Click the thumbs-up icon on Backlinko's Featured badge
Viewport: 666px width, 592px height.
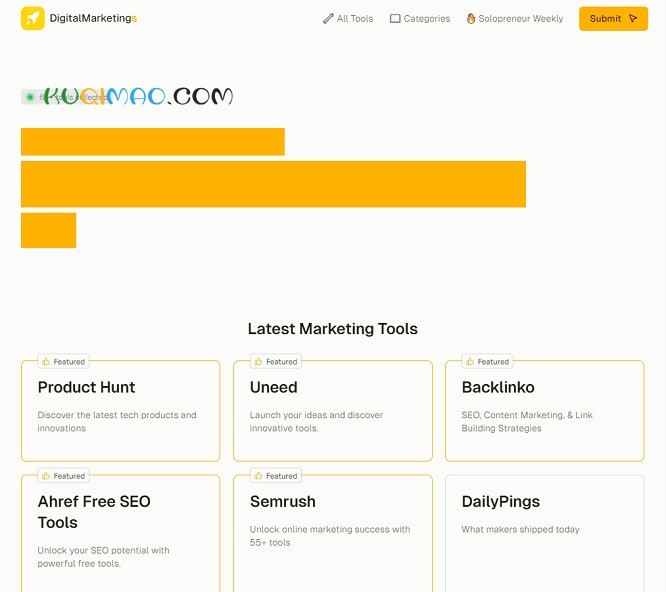pos(470,361)
